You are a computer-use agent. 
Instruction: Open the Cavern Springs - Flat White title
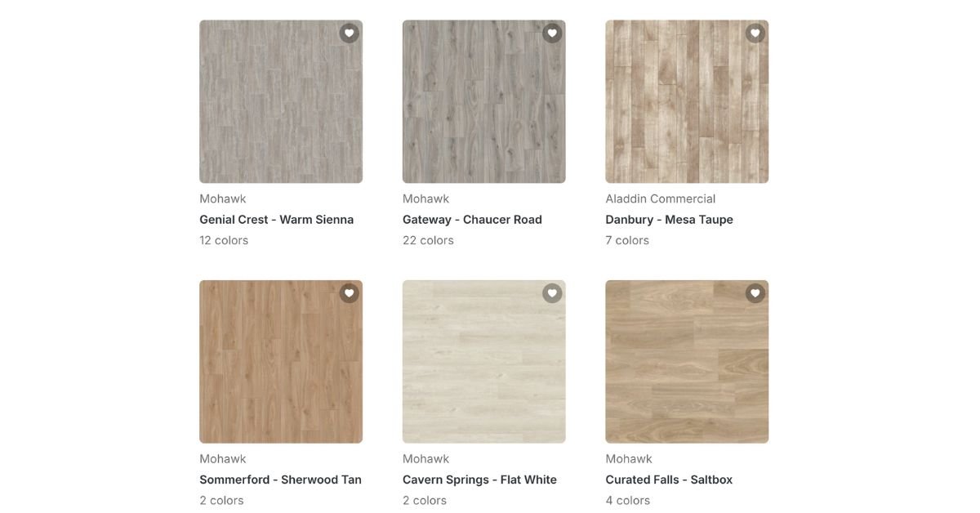tap(479, 480)
